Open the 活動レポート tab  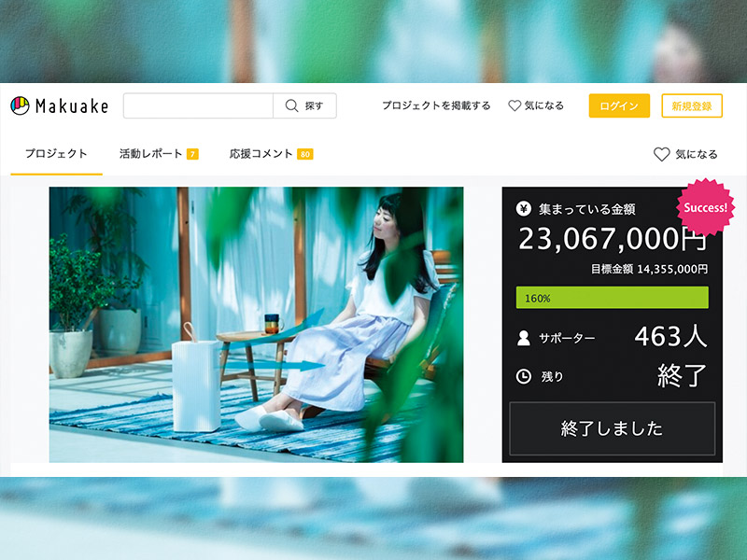click(x=149, y=151)
